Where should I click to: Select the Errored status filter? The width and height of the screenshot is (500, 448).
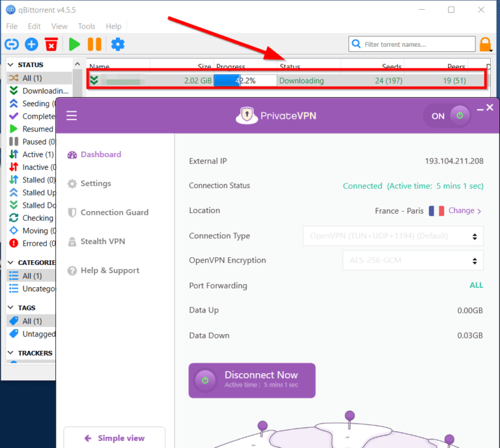tap(31, 244)
